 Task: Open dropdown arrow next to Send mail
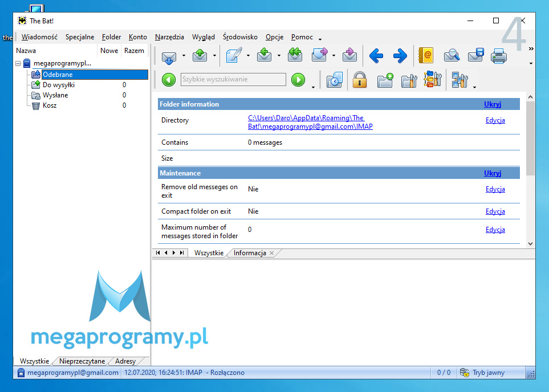click(214, 56)
